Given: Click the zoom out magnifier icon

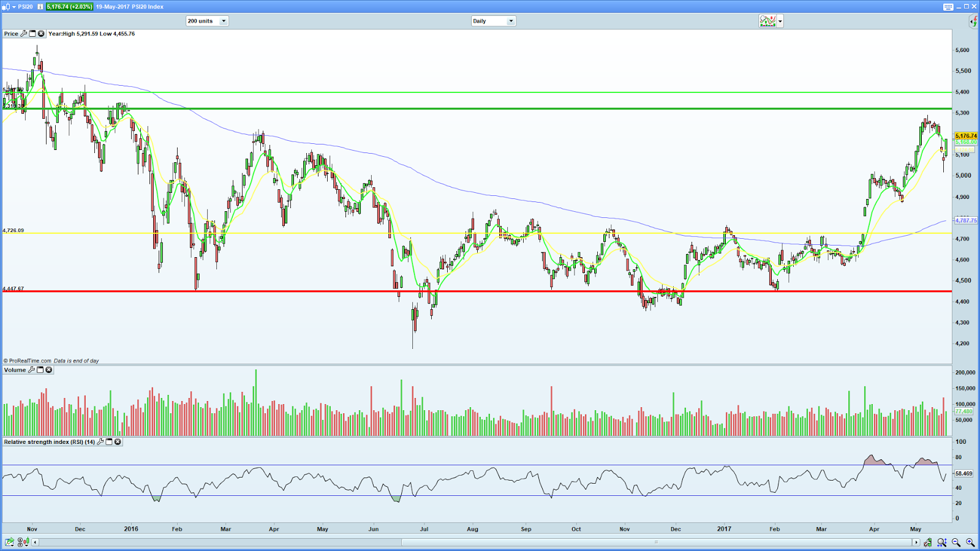Looking at the screenshot, I should click(x=956, y=542).
